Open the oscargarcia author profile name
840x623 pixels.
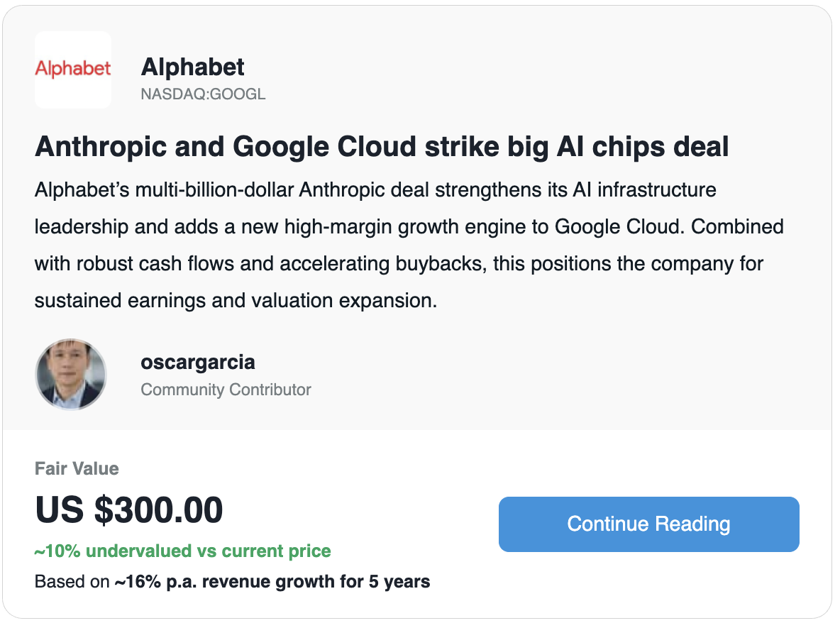(198, 363)
